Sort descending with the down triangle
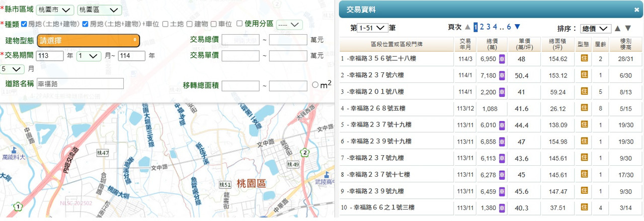 tap(628, 29)
